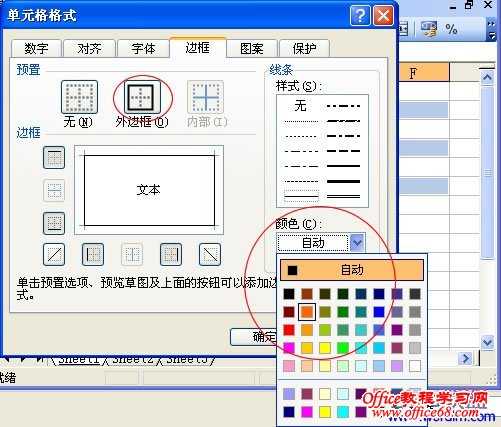This screenshot has width=501, height=427.
Task: Select column F header in worksheet
Action: (x=424, y=72)
